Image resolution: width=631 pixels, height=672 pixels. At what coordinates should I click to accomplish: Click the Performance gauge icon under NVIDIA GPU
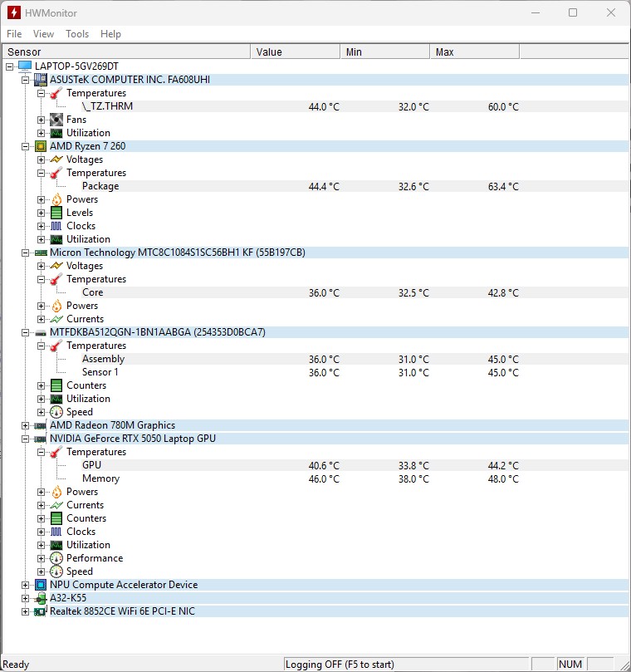[x=56, y=558]
